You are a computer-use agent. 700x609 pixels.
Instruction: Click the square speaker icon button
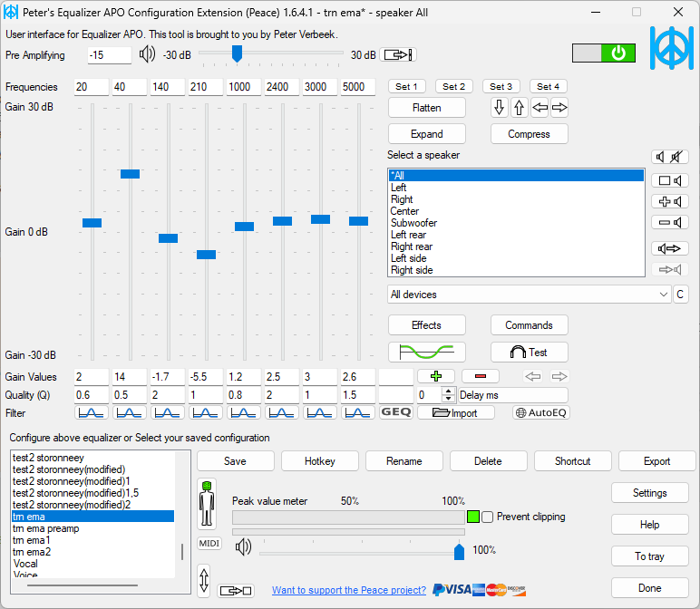tap(670, 180)
